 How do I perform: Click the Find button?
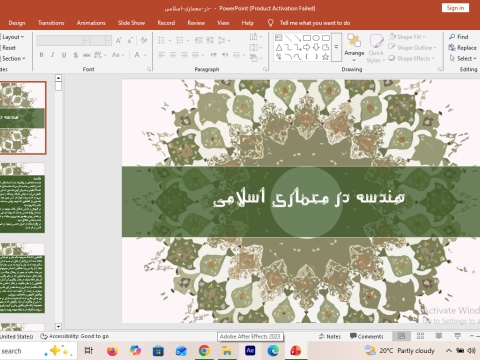click(459, 37)
